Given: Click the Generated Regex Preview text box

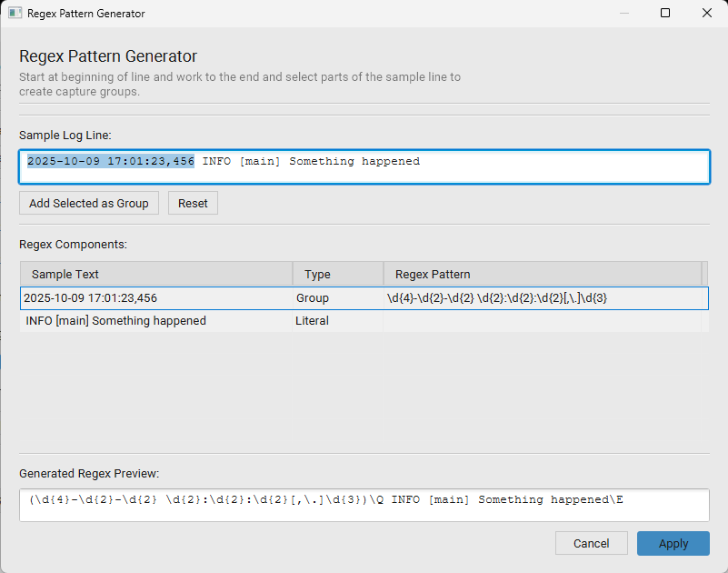Looking at the screenshot, I should [364, 505].
